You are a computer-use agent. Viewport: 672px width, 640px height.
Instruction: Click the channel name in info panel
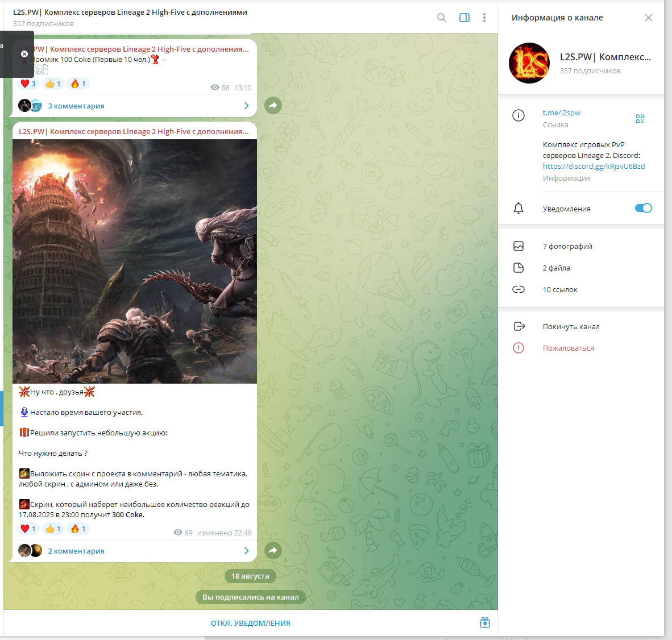(605, 57)
